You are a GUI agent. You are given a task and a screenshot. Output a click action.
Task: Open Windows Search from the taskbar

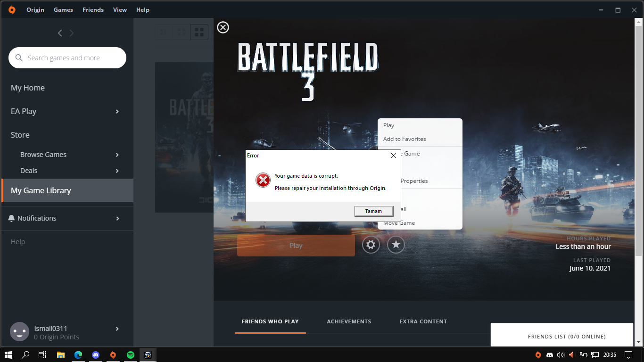(26, 355)
